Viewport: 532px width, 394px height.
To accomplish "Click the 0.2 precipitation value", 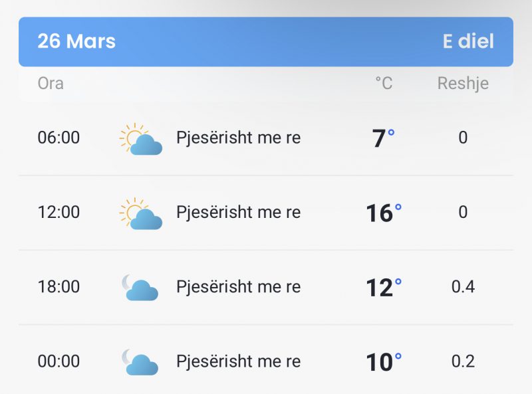I will 463,361.
